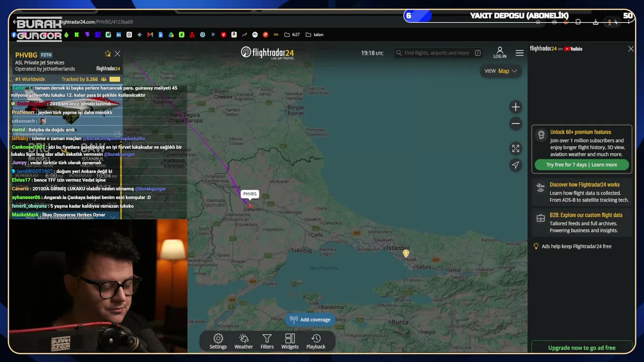Open the Kick bookmark icon

[76, 35]
